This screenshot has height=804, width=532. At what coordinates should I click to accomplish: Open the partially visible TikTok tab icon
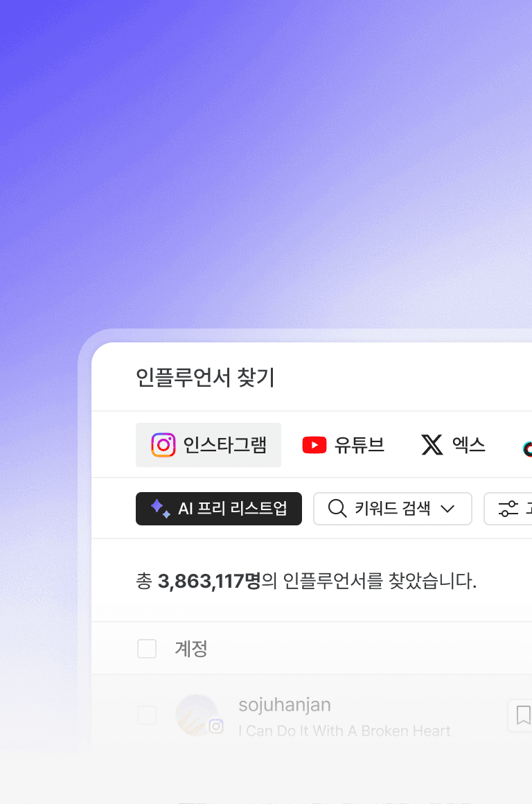click(527, 448)
